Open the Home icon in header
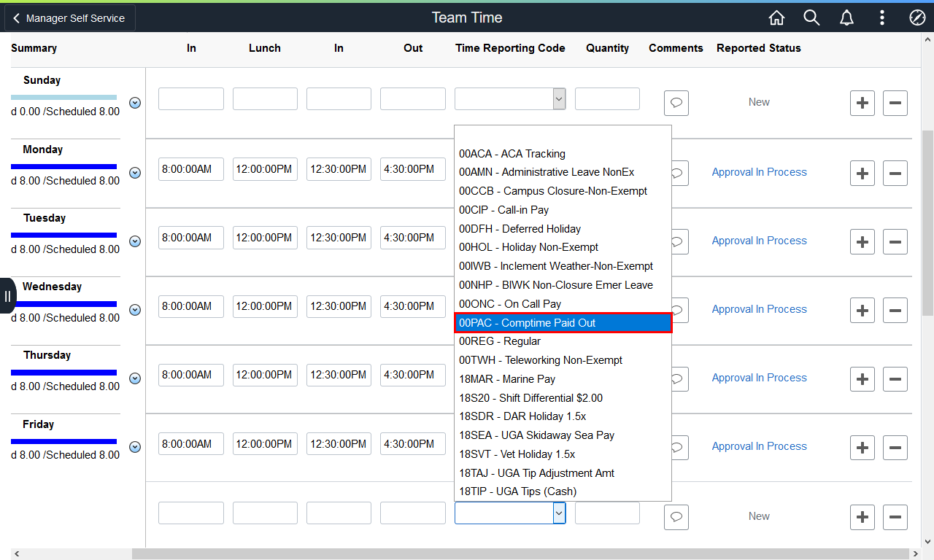 777,18
